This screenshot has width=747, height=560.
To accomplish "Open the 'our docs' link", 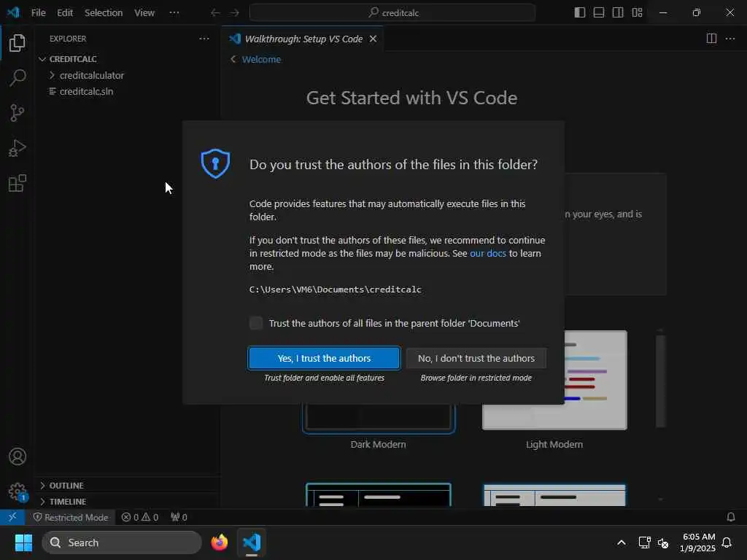I will (488, 253).
